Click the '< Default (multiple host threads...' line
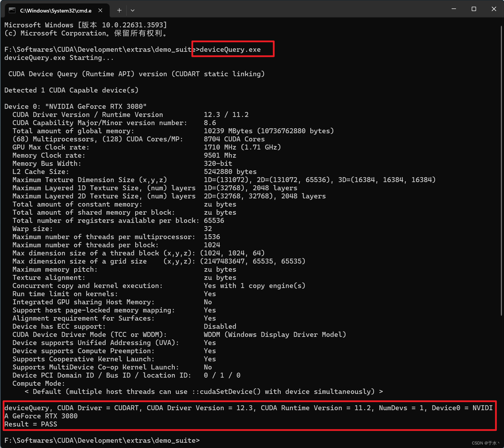The width and height of the screenshot is (504, 448). click(x=204, y=392)
